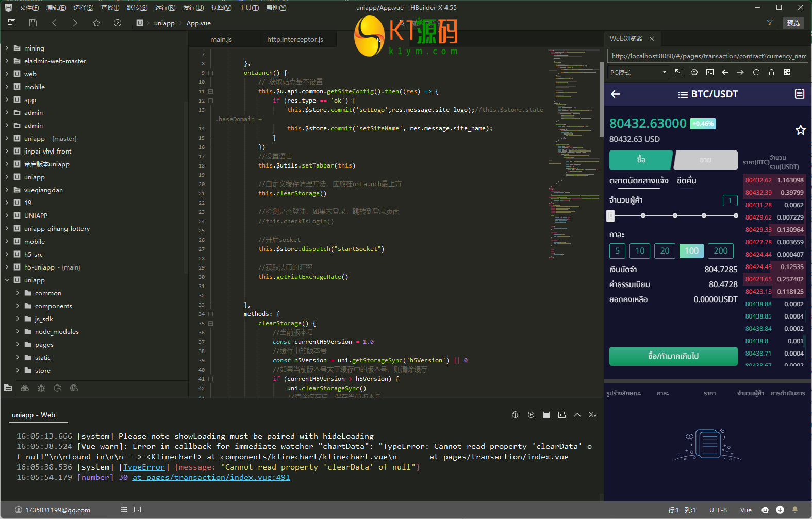Viewport: 812px width, 519px height.
Task: Click the notification bell in status bar
Action: click(x=795, y=510)
